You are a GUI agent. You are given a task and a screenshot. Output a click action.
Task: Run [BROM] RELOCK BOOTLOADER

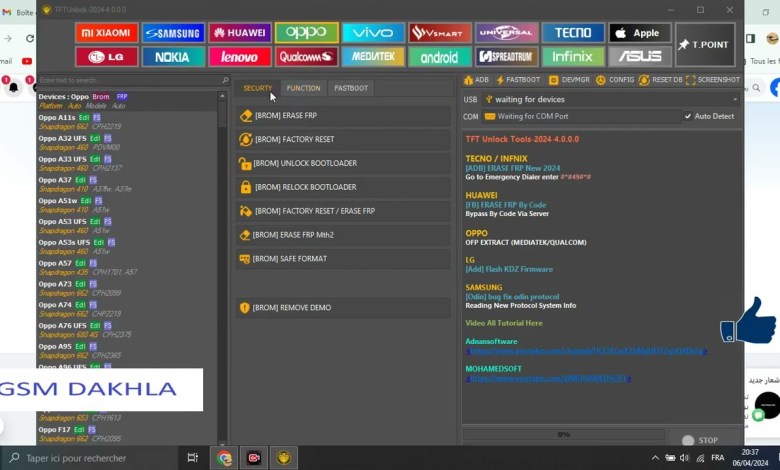click(343, 187)
